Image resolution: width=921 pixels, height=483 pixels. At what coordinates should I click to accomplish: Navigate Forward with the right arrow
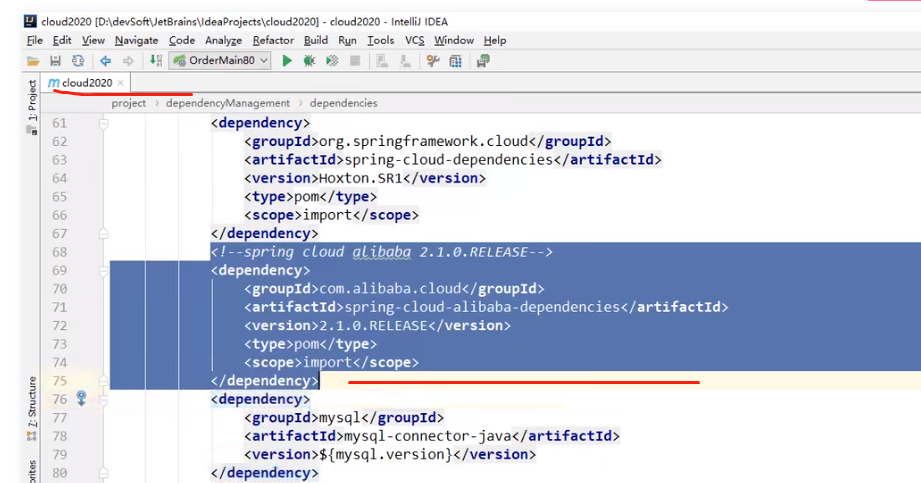pos(128,61)
